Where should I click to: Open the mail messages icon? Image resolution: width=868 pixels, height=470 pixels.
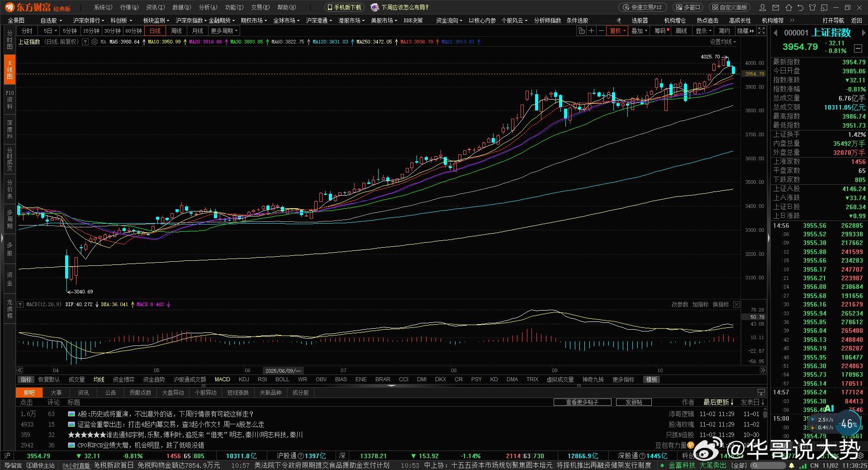click(x=776, y=8)
